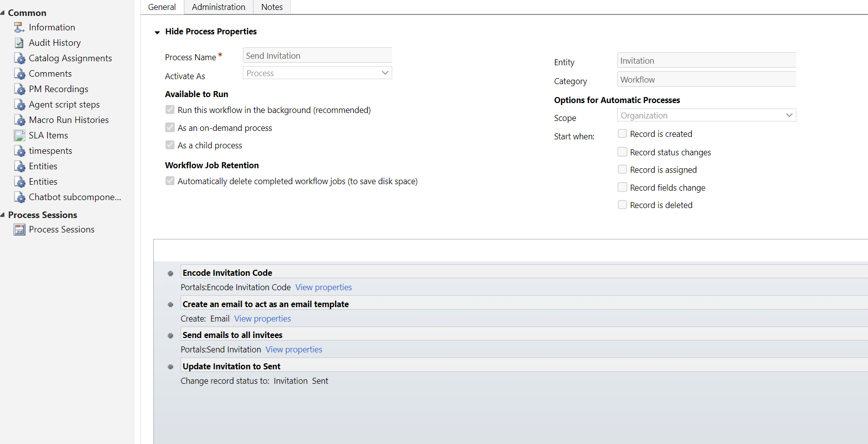Click bullet beside Create an email step

(170, 305)
